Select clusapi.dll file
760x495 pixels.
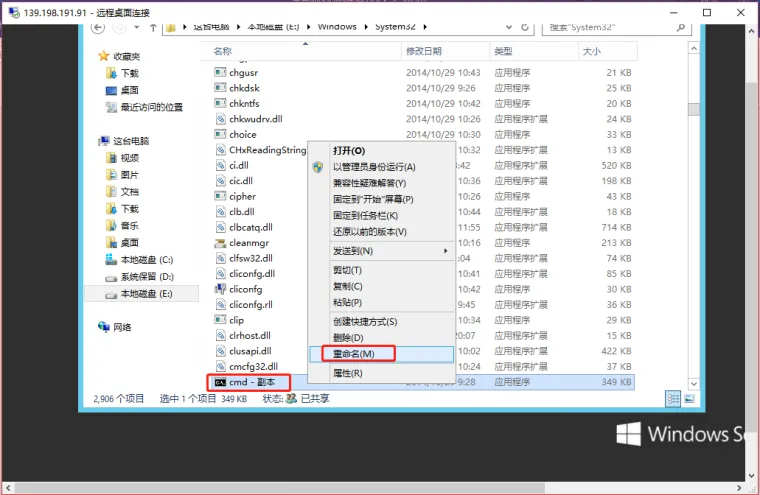[x=243, y=351]
